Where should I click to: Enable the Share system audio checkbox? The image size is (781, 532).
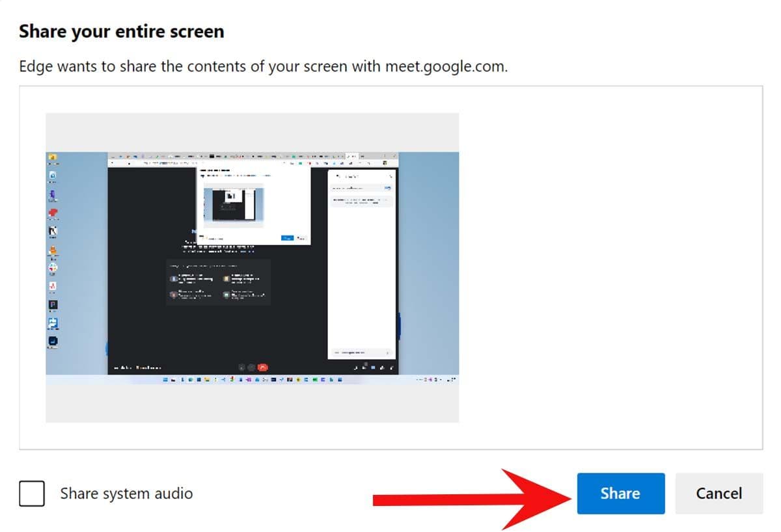32,494
